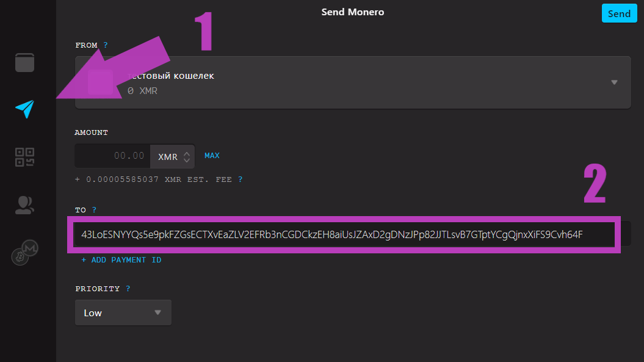This screenshot has height=362, width=644.
Task: Click the EST. FEE help question mark
Action: (240, 179)
